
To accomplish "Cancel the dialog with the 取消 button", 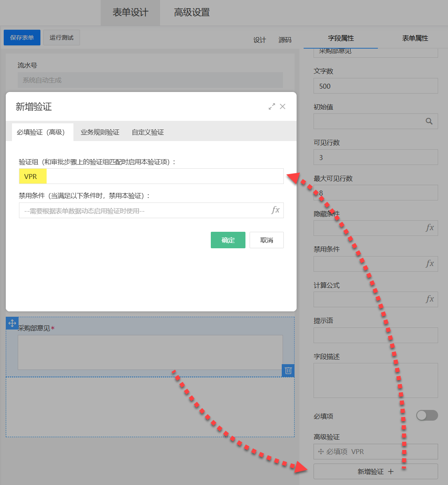I will point(266,240).
